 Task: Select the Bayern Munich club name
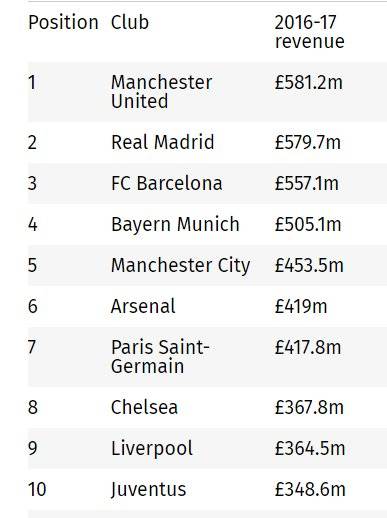click(175, 224)
